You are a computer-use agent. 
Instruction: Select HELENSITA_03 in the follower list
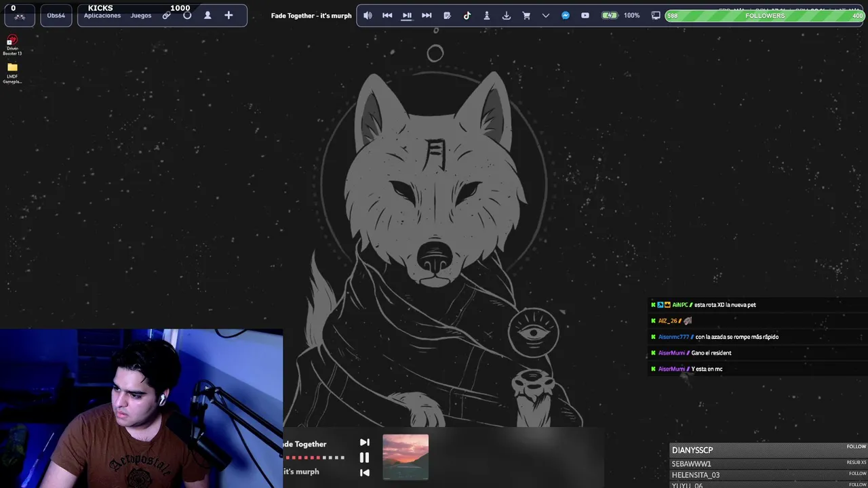[768, 474]
